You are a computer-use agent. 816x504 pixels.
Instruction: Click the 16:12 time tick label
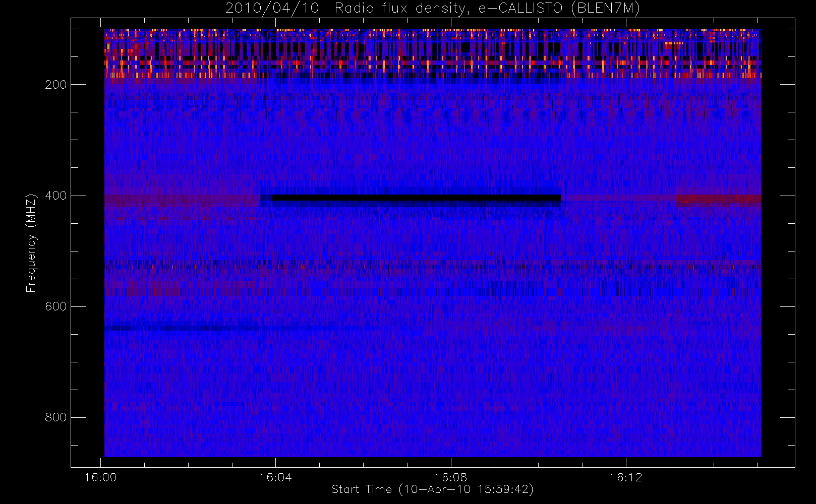[x=626, y=477]
